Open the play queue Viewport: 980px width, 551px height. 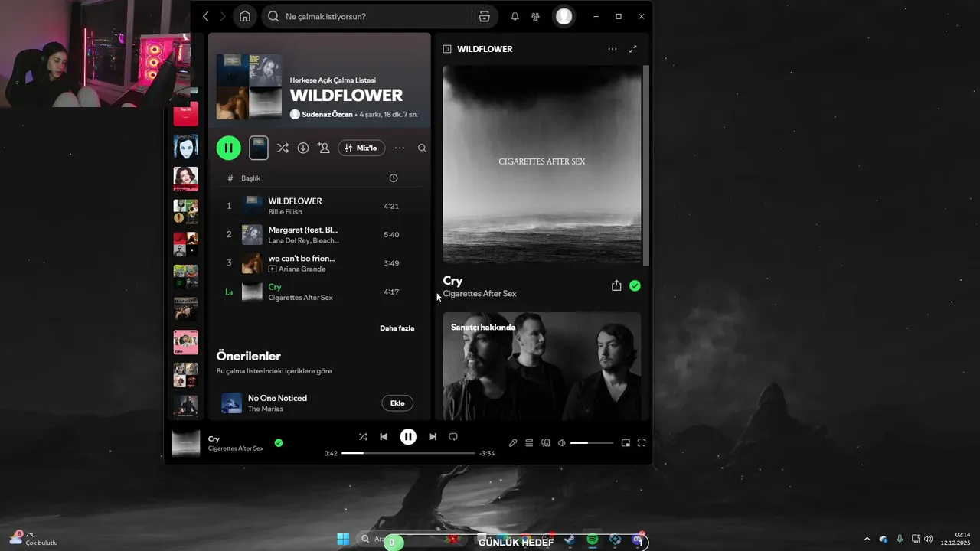529,443
